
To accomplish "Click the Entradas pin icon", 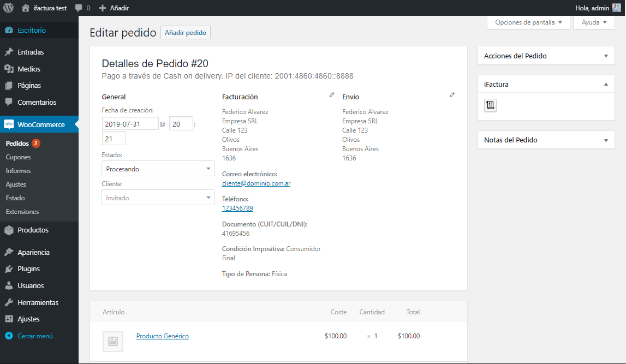I will point(9,52).
